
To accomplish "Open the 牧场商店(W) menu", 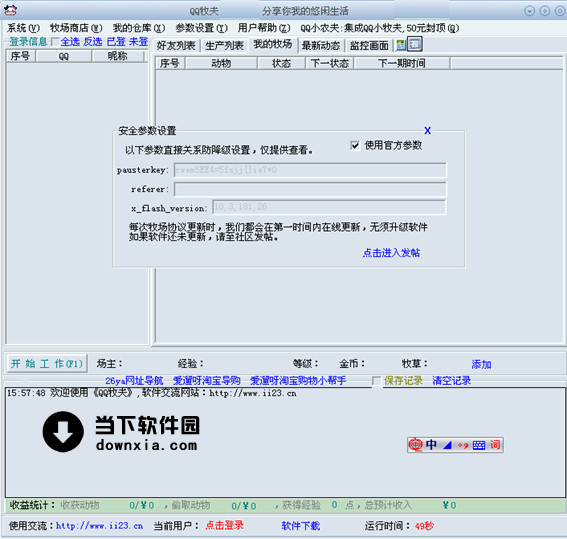I will (x=76, y=28).
